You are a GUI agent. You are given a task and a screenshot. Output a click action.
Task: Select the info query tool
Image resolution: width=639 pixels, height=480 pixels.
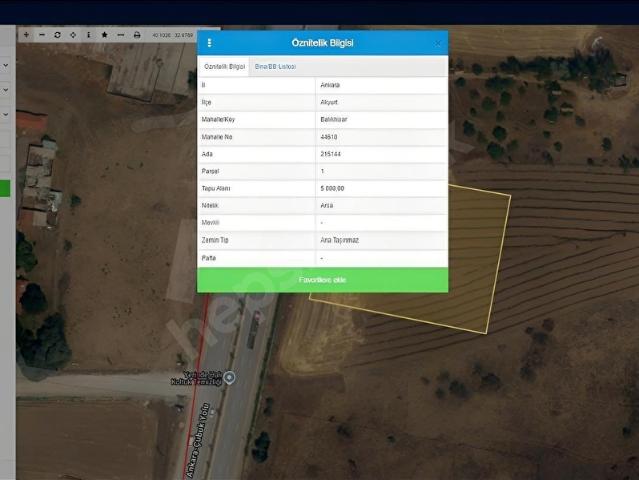click(x=88, y=35)
